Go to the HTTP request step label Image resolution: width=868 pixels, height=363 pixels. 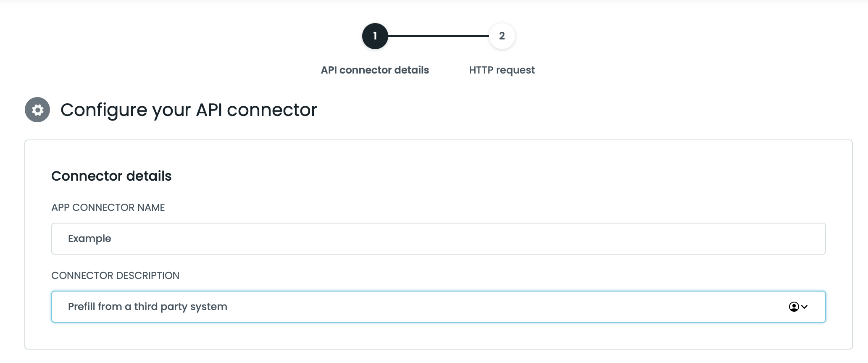click(x=502, y=70)
